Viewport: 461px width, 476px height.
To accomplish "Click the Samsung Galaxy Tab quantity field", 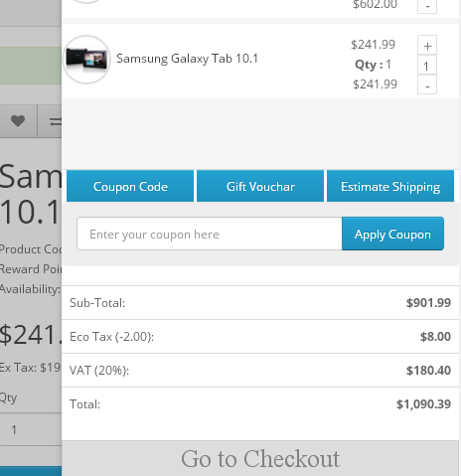I will [427, 65].
